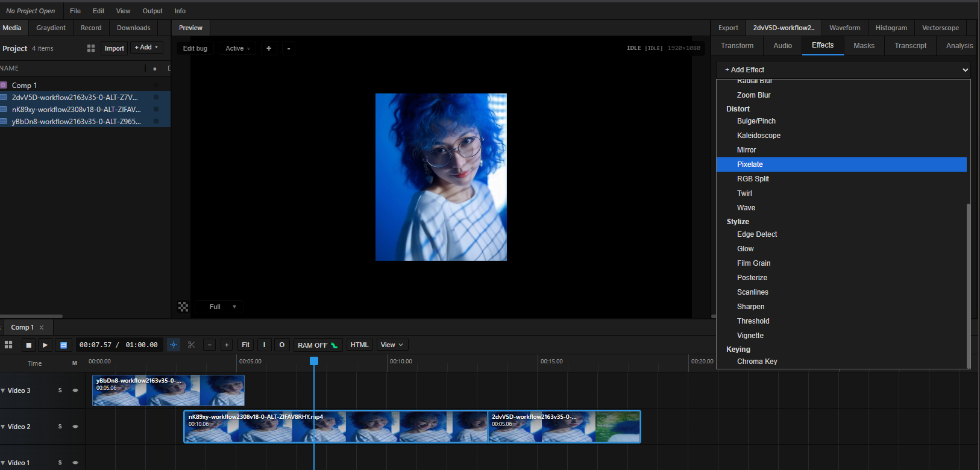
Task: Click the purple Comp 1 composition icon
Action: 4,85
